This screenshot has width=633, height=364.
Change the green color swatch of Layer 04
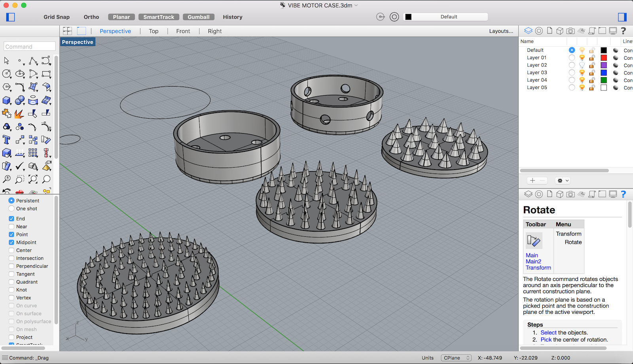604,80
